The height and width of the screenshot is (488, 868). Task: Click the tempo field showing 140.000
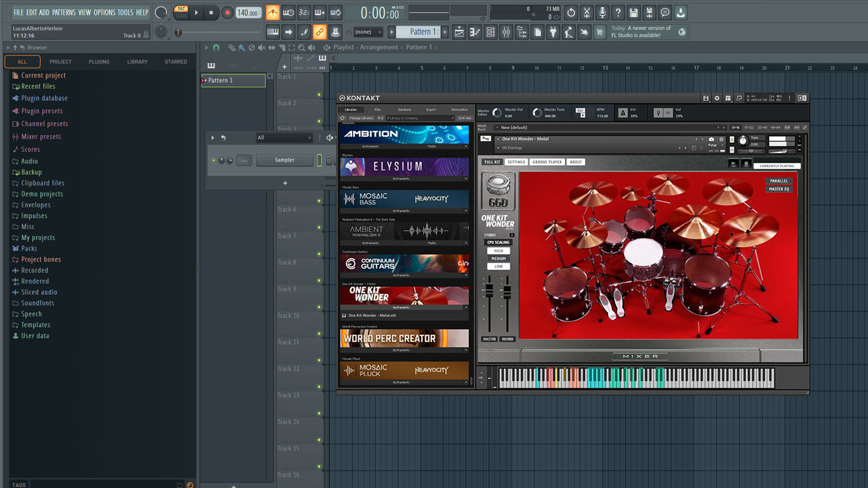point(248,13)
